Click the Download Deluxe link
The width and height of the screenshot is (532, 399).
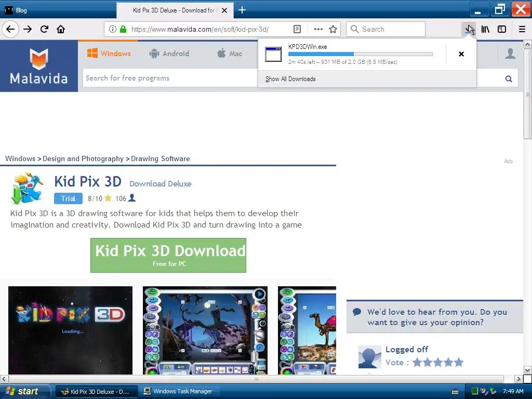[161, 183]
